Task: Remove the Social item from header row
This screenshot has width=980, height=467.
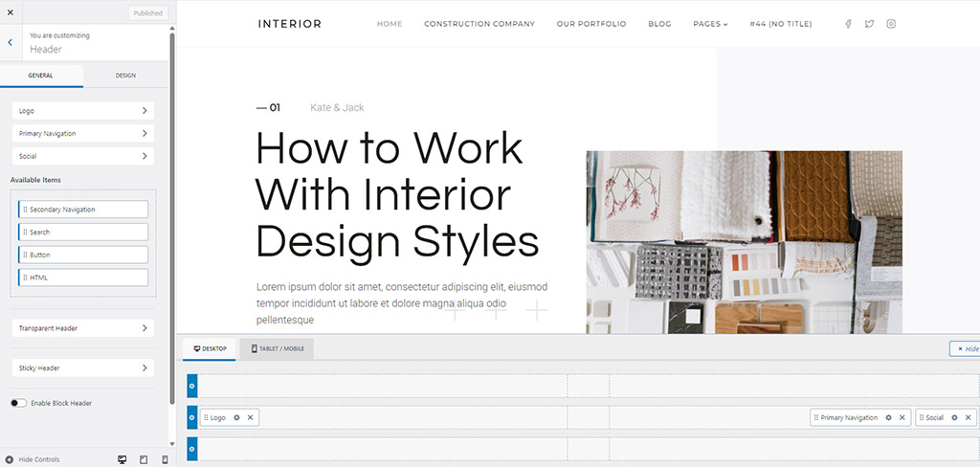Action: coord(969,417)
